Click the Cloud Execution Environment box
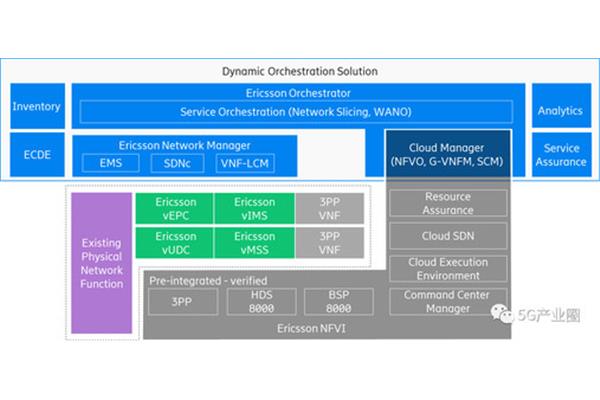The height and width of the screenshot is (400, 600). (448, 269)
